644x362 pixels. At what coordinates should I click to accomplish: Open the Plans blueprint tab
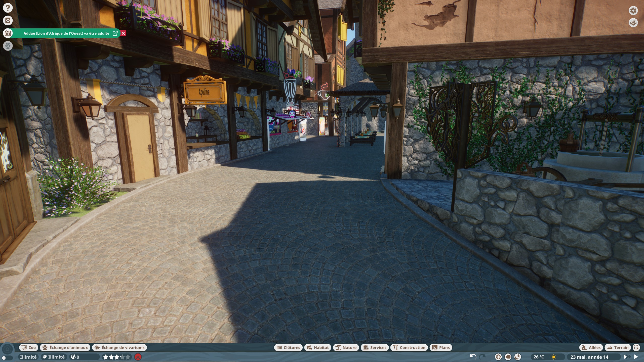(441, 347)
